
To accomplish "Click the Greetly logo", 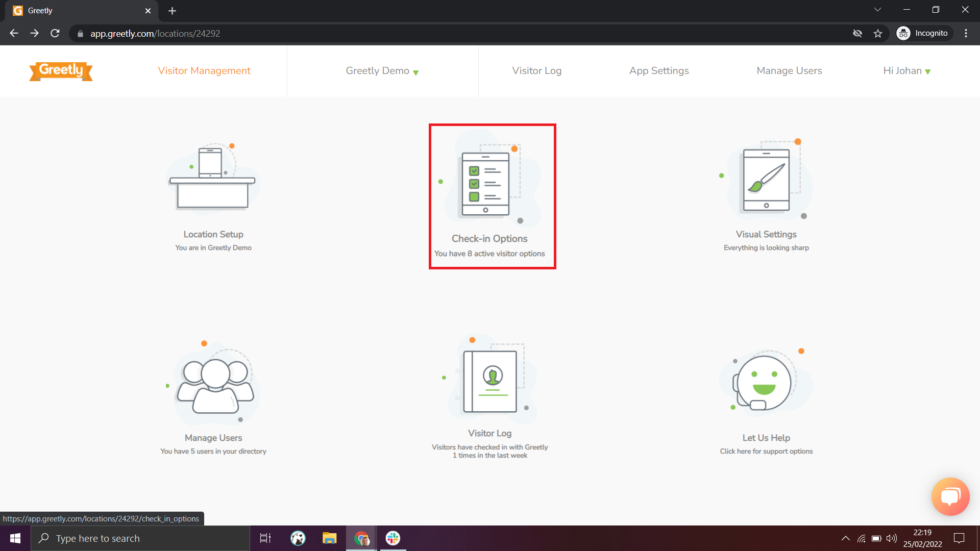I will (x=61, y=71).
